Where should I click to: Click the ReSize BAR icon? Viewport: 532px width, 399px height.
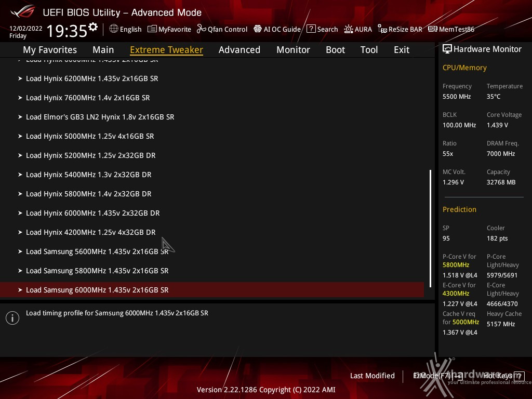(382, 29)
